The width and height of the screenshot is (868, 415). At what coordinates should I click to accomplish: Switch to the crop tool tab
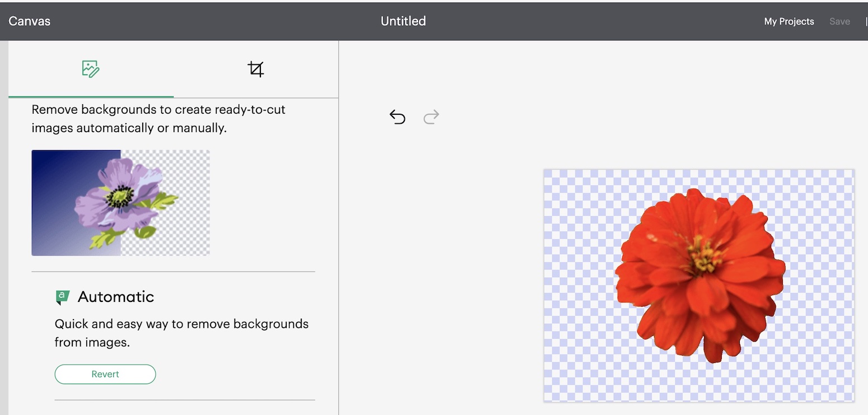pos(256,69)
